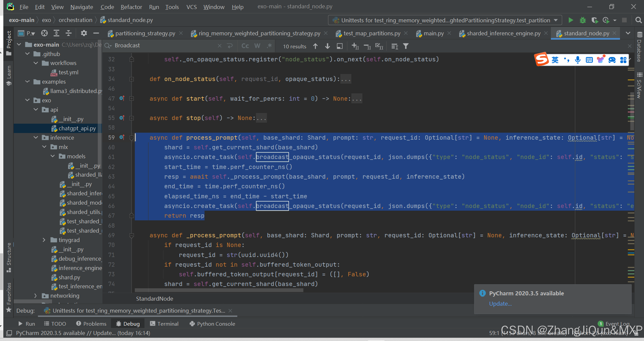Toggle multiline search lines icon
The image size is (644, 341).
pyautogui.click(x=394, y=46)
